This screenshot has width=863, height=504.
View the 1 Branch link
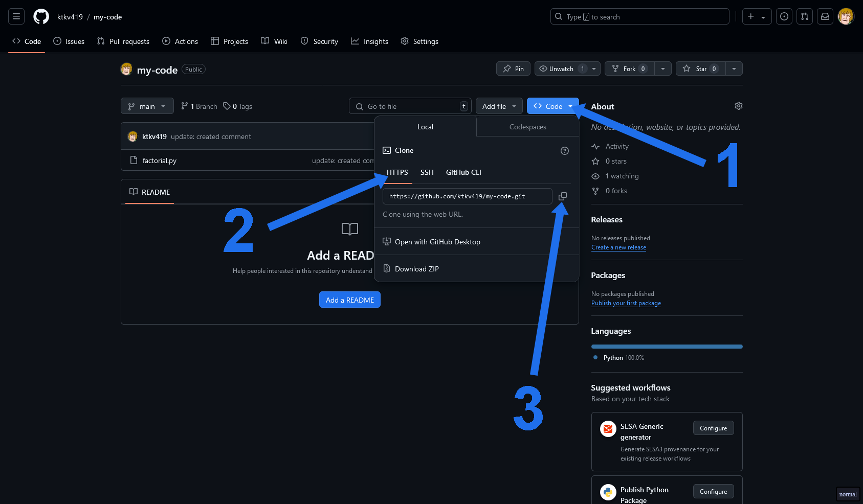(x=199, y=106)
